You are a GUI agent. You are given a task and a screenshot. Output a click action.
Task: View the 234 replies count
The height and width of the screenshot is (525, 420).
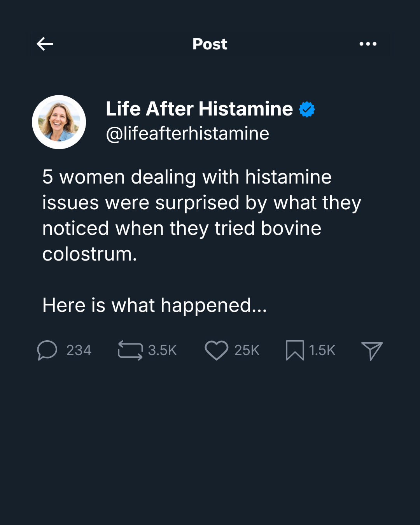pyautogui.click(x=79, y=350)
